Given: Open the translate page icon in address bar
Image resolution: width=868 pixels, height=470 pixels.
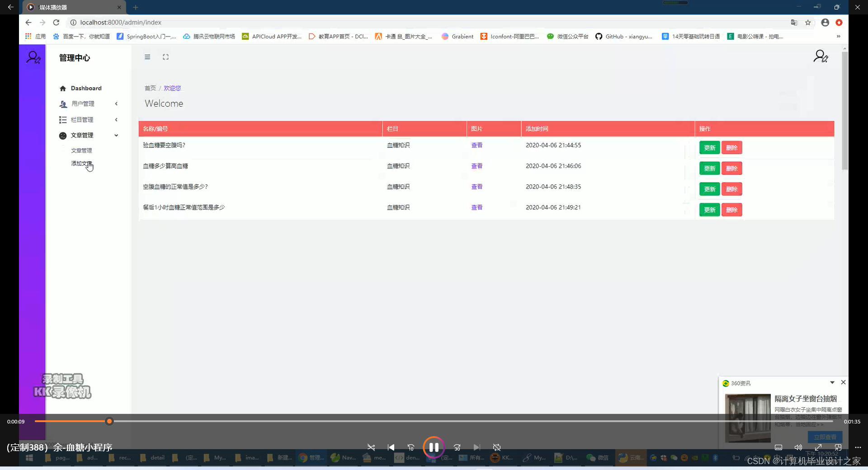Looking at the screenshot, I should tap(794, 23).
